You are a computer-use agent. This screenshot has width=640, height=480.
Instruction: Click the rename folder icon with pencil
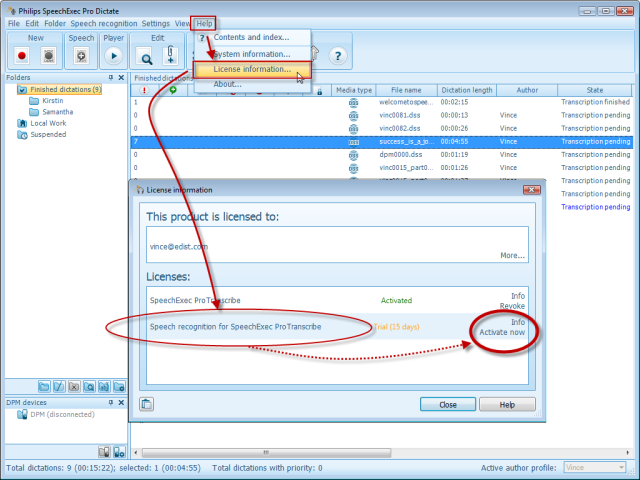click(59, 386)
